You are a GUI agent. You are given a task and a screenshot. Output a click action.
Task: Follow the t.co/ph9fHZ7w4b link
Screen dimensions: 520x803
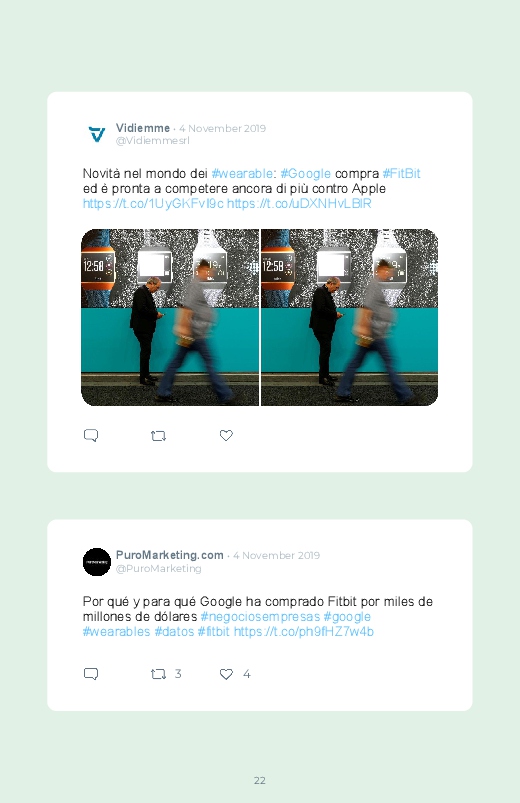[304, 631]
